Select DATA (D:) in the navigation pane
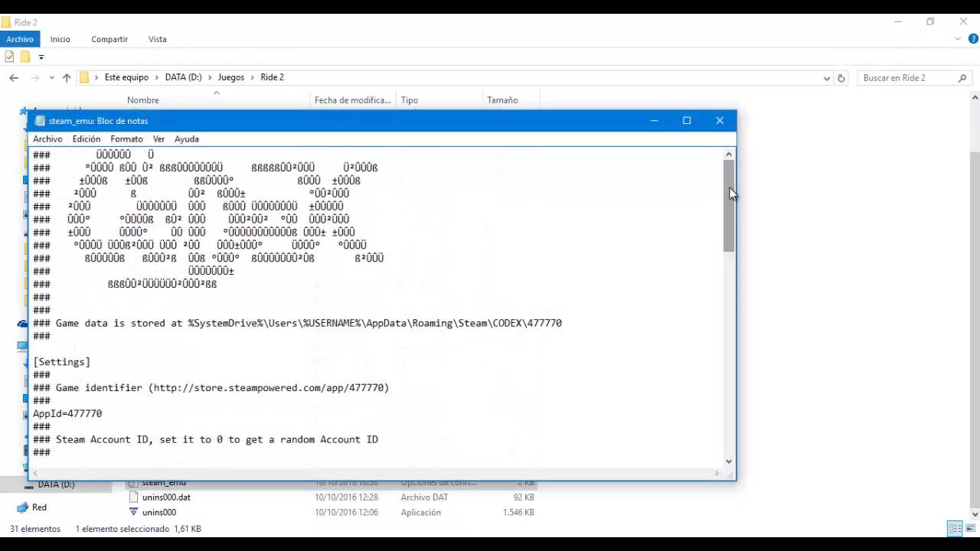This screenshot has width=980, height=551. 56,484
